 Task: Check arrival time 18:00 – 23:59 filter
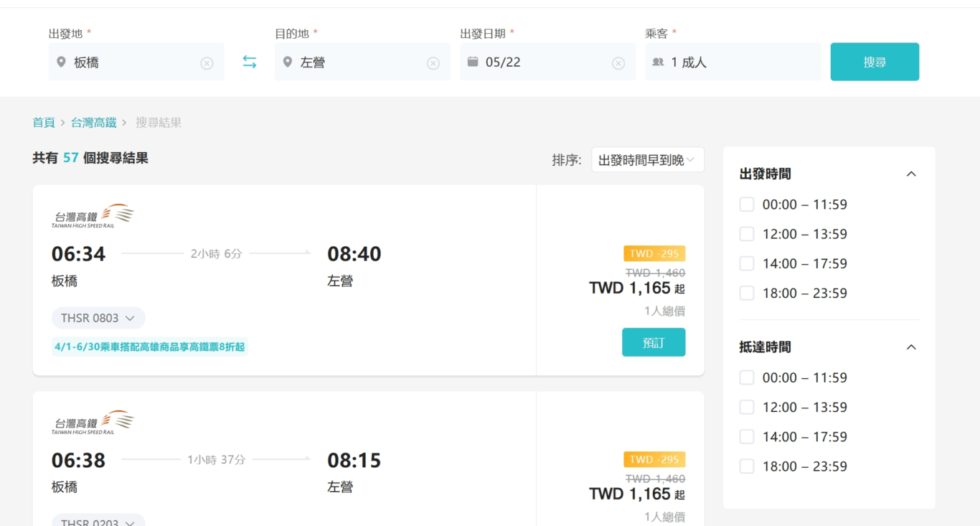click(747, 466)
